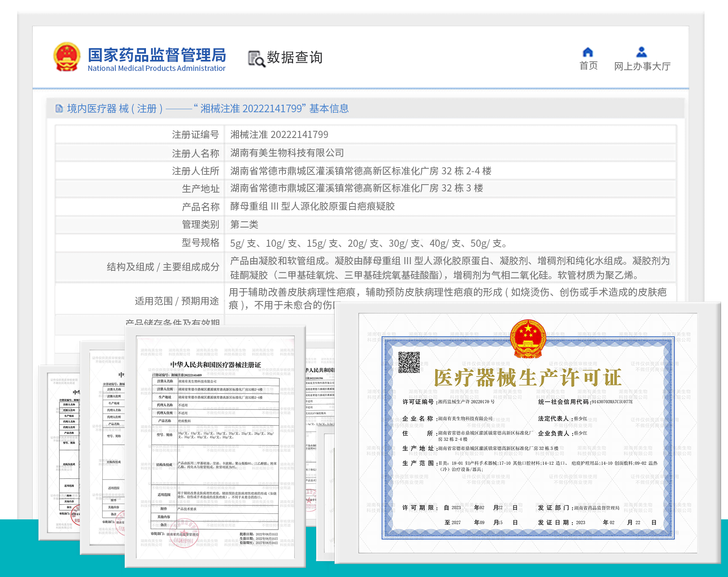
Task: Click intended-use text starting 用于辅助改善皮肤病理性疤痕
Action: 447,298
